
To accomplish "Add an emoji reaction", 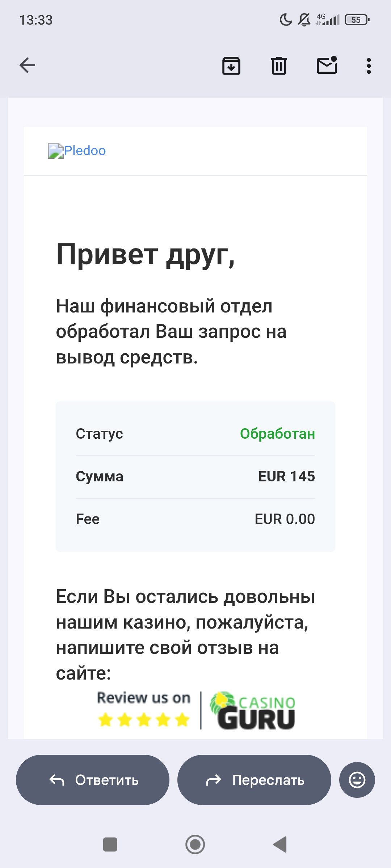I will tap(357, 780).
